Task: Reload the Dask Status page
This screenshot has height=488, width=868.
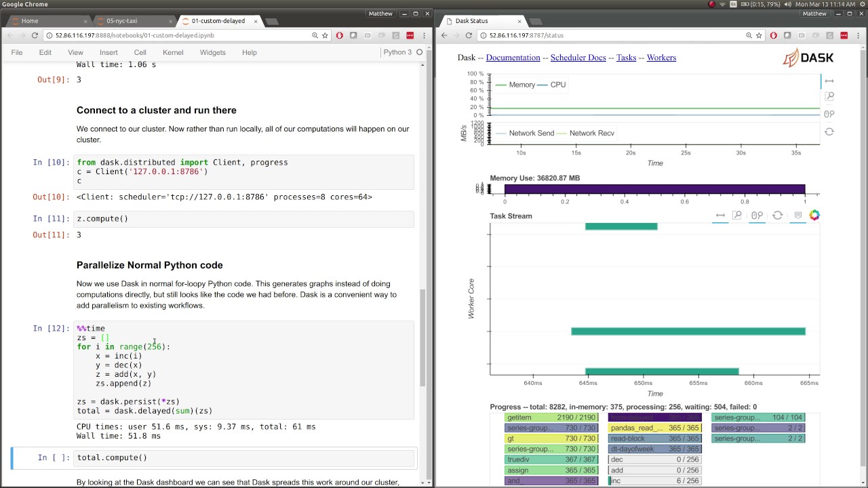Action: [x=469, y=35]
